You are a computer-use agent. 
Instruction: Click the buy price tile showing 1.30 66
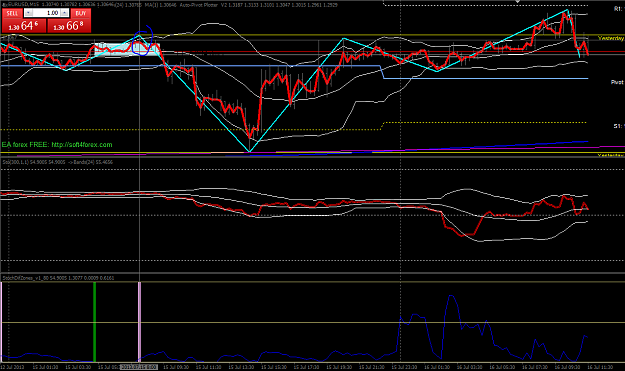click(x=69, y=26)
